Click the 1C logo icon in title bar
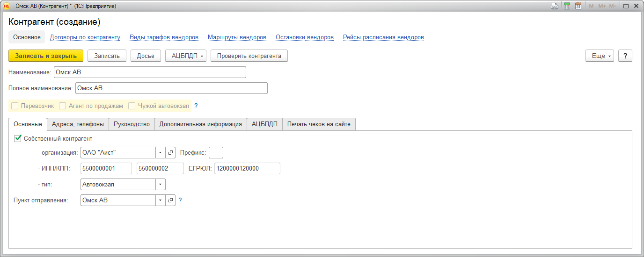 coord(7,6)
